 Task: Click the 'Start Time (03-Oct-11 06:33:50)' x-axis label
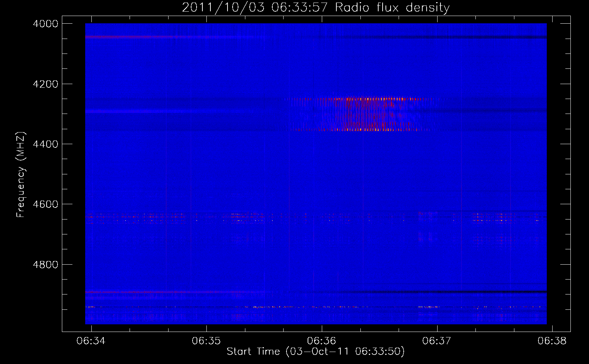(316, 352)
